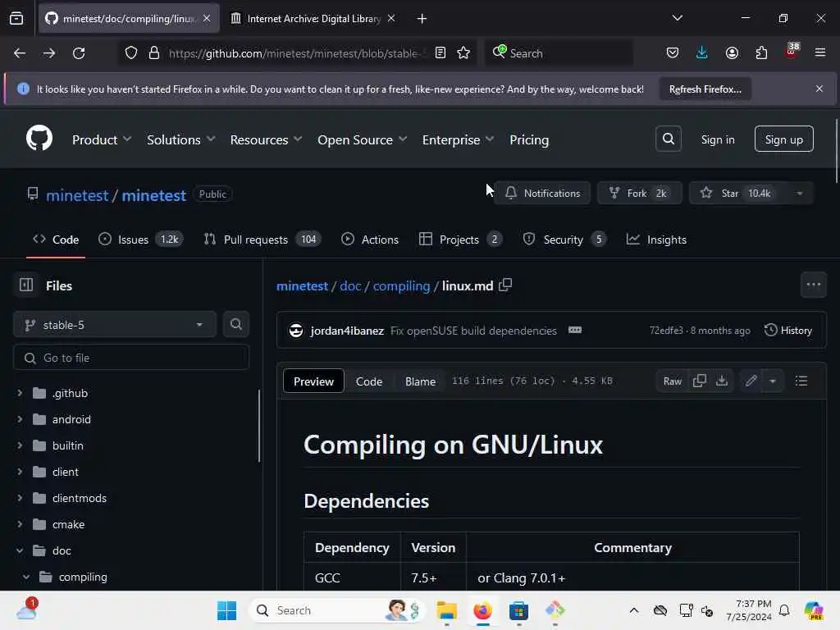Fork the repository button

point(639,193)
